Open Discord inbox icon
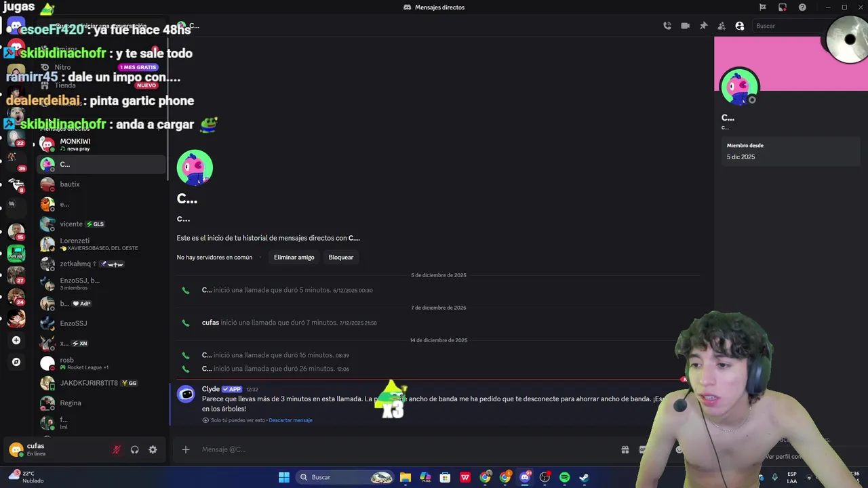This screenshot has height=488, width=868. 783,7
